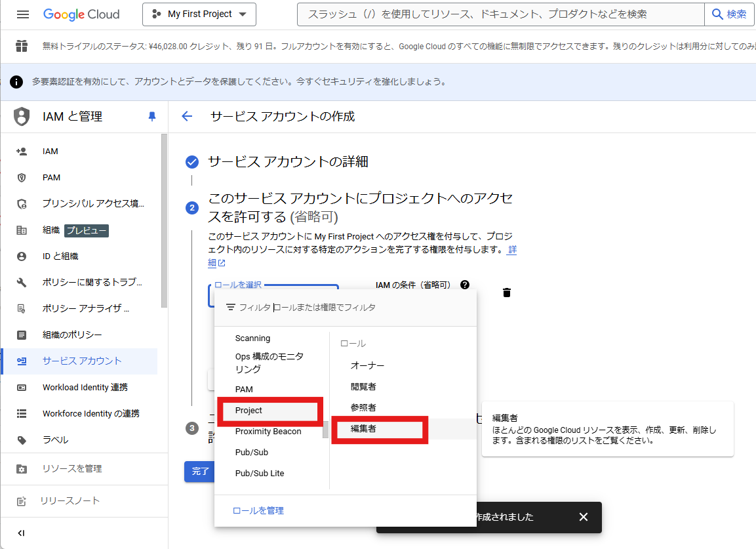The width and height of the screenshot is (756, 549).
Task: Click the サービス アカウント key icon
Action: (x=22, y=361)
